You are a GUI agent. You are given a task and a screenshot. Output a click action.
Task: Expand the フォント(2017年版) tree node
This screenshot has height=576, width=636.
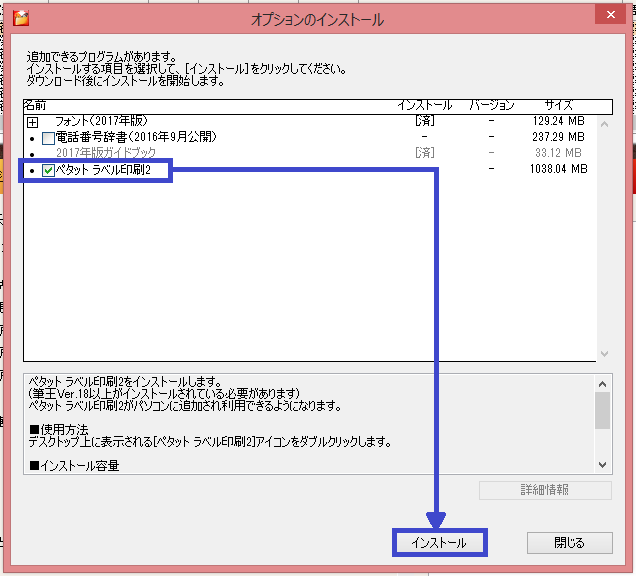tap(32, 121)
